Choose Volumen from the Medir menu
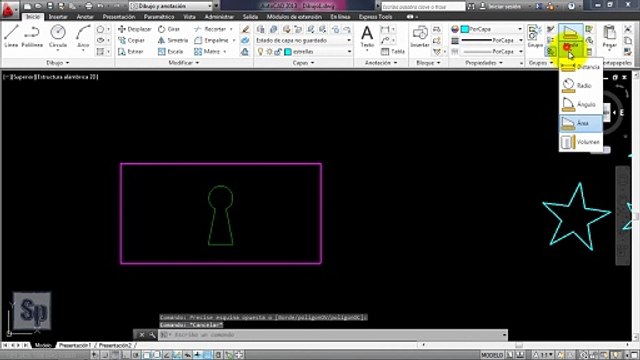 click(x=580, y=142)
